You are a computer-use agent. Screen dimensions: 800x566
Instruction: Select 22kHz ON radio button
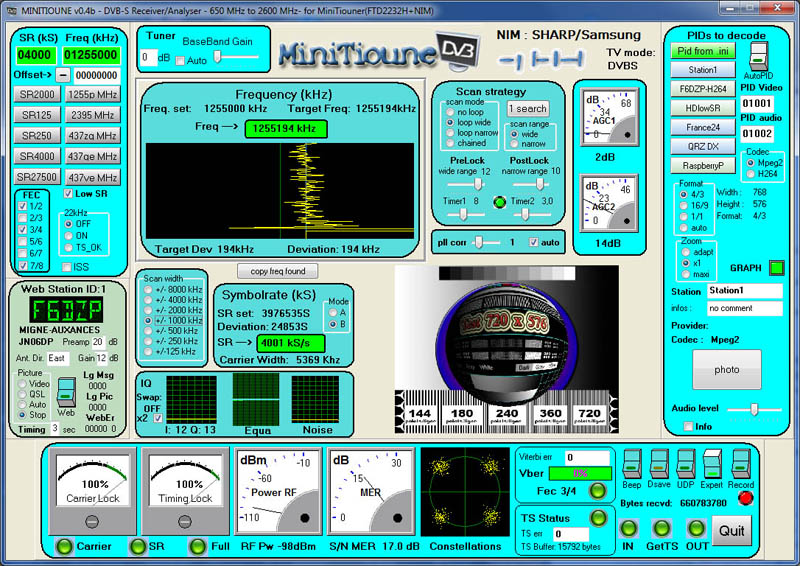[68, 236]
